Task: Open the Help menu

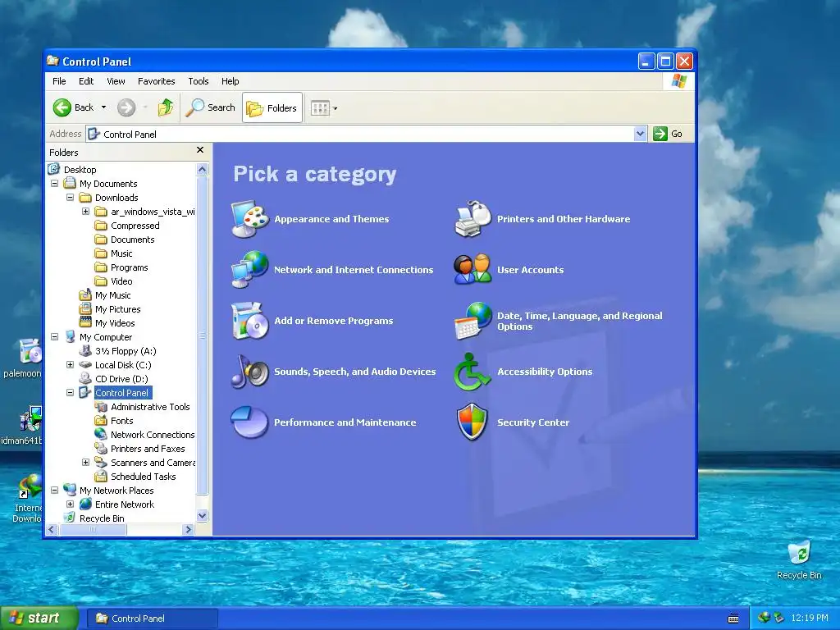Action: point(231,81)
